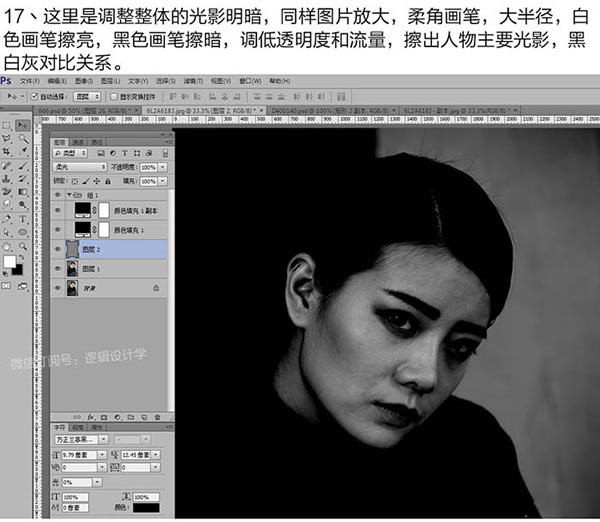Collapse the 组 1 layer group
Image resolution: width=600 pixels, height=522 pixels.
click(x=66, y=196)
